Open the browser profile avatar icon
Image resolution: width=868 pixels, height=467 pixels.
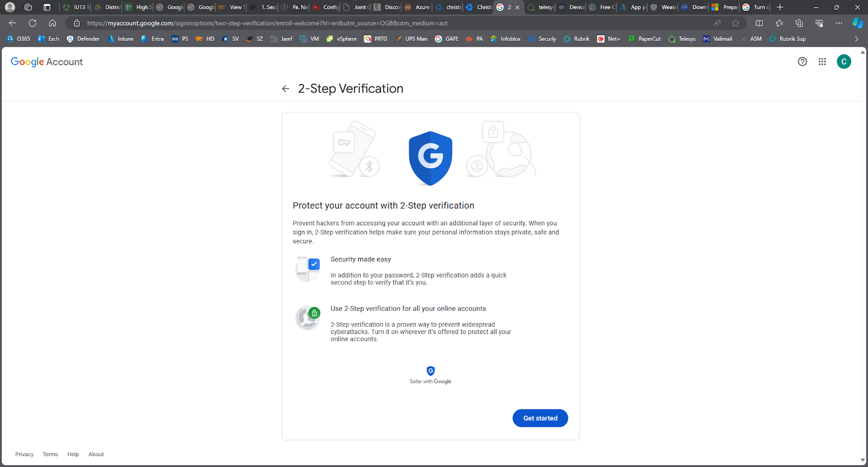pos(10,7)
